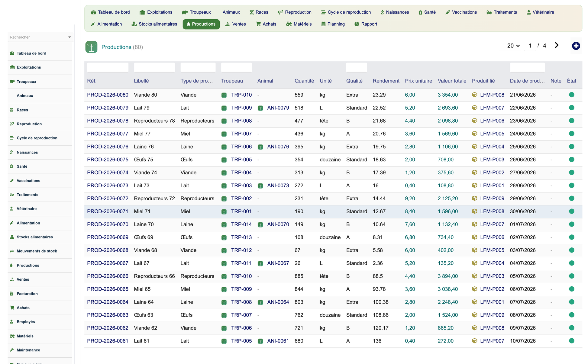Click the Rapport pie chart icon in top menu
This screenshot has height=364, width=588.
(x=357, y=24)
